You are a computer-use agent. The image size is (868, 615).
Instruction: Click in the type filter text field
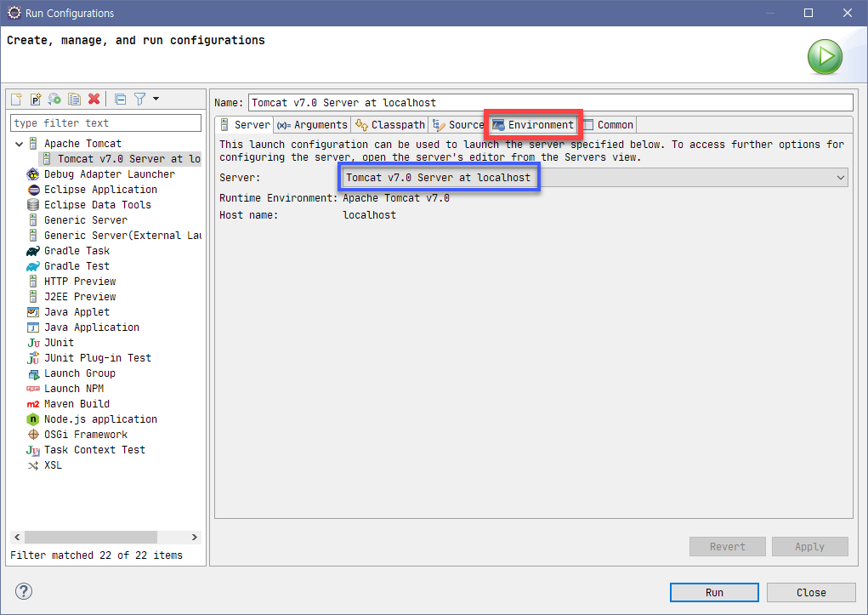pos(105,123)
